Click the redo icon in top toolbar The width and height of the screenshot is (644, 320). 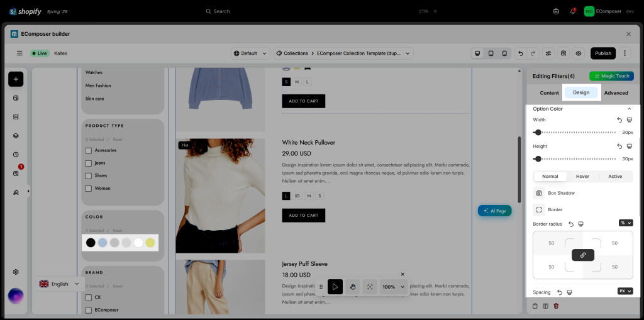533,53
